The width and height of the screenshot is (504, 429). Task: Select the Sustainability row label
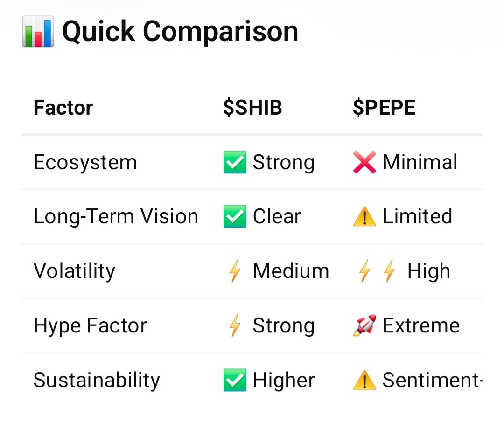coord(97,381)
